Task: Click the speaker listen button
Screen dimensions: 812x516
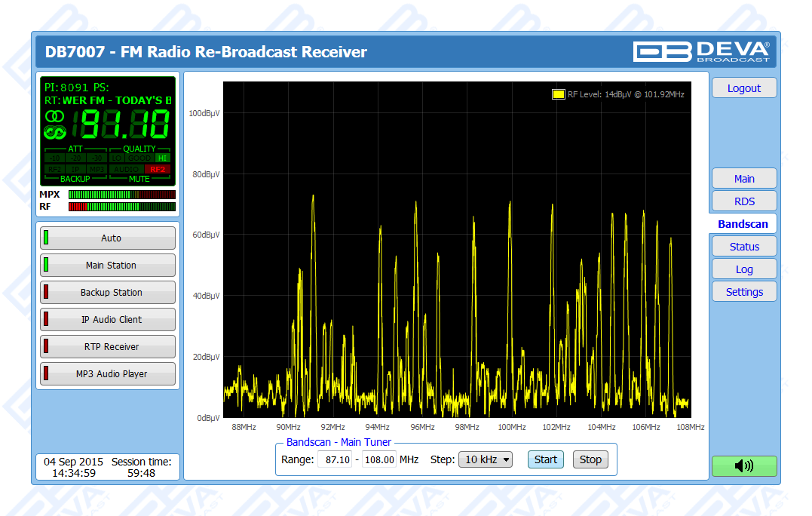Action: pos(743,466)
